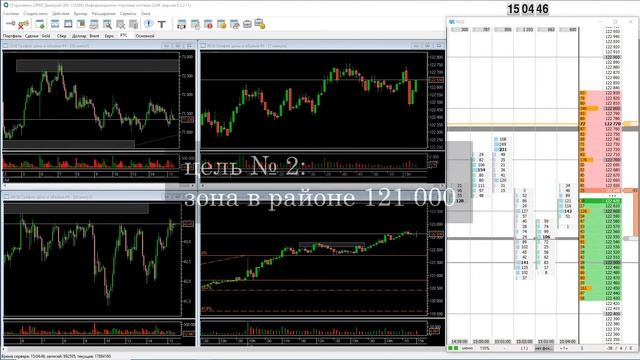Switch to the Gold tab
640x360 pixels.
tap(46, 36)
